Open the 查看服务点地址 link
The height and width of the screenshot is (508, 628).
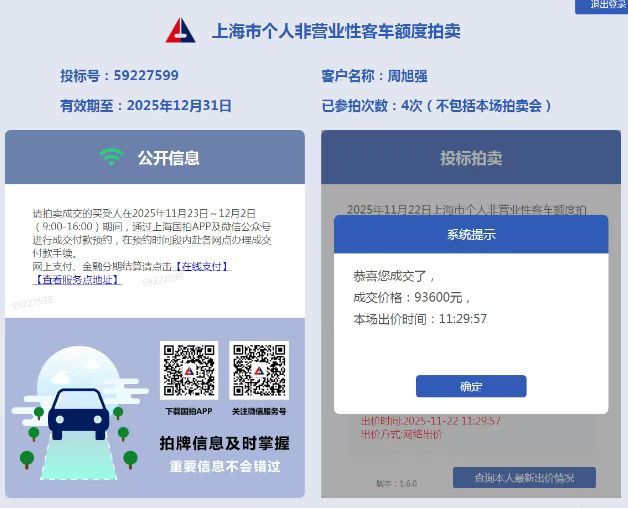(77, 280)
